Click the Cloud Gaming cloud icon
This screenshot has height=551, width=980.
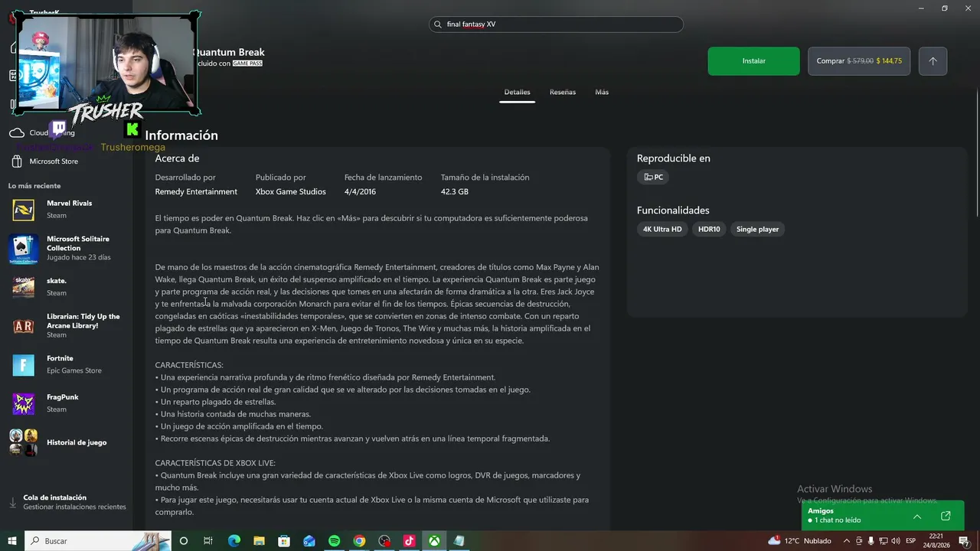click(x=16, y=133)
